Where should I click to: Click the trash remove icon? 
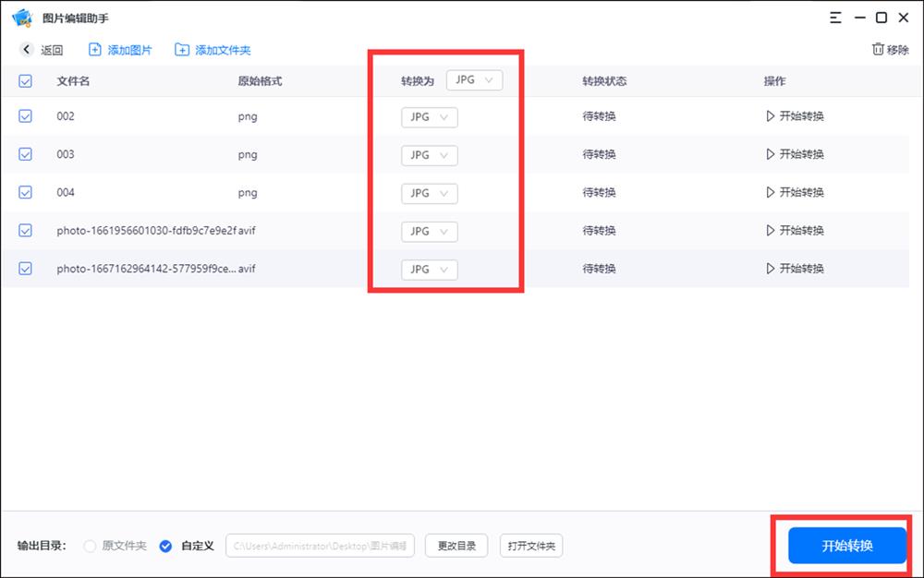[877, 50]
